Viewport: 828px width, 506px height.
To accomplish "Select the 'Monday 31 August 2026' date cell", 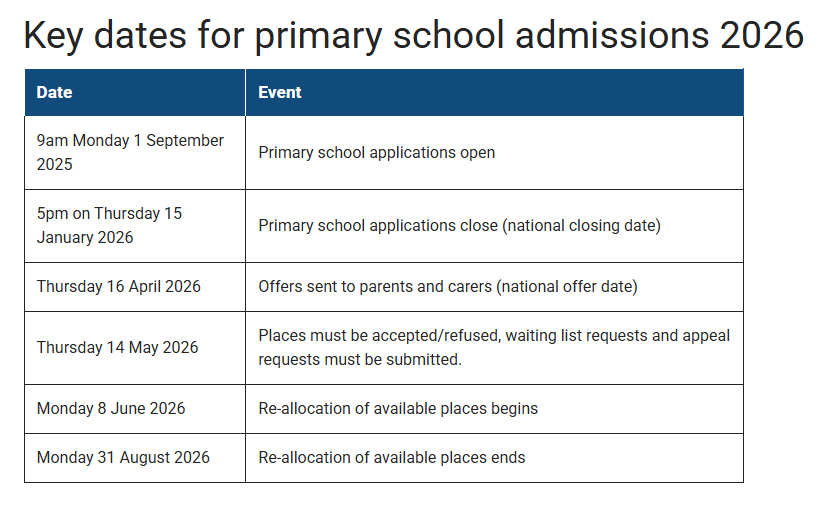I will (x=123, y=458).
